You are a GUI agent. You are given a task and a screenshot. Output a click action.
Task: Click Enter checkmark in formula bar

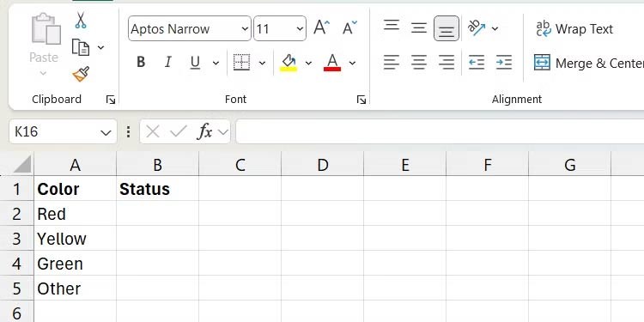coord(179,132)
